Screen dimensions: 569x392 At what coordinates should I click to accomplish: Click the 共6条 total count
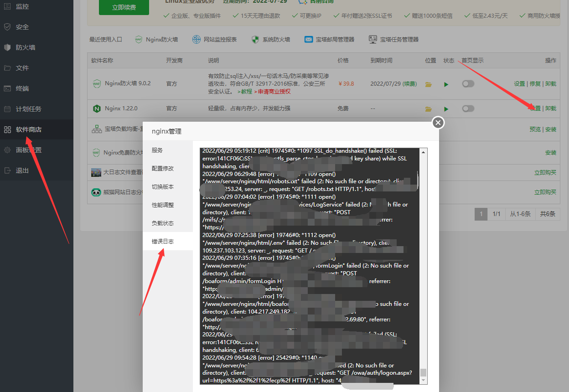point(548,214)
